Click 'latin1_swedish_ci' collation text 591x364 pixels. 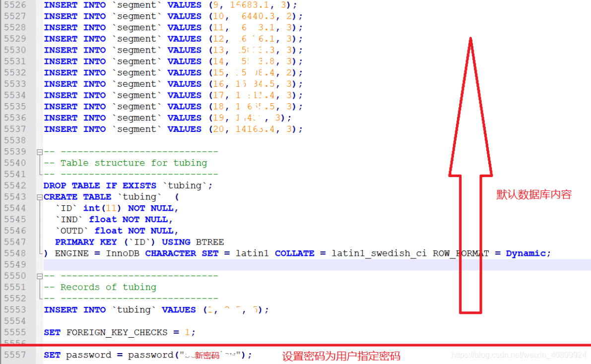coord(379,253)
